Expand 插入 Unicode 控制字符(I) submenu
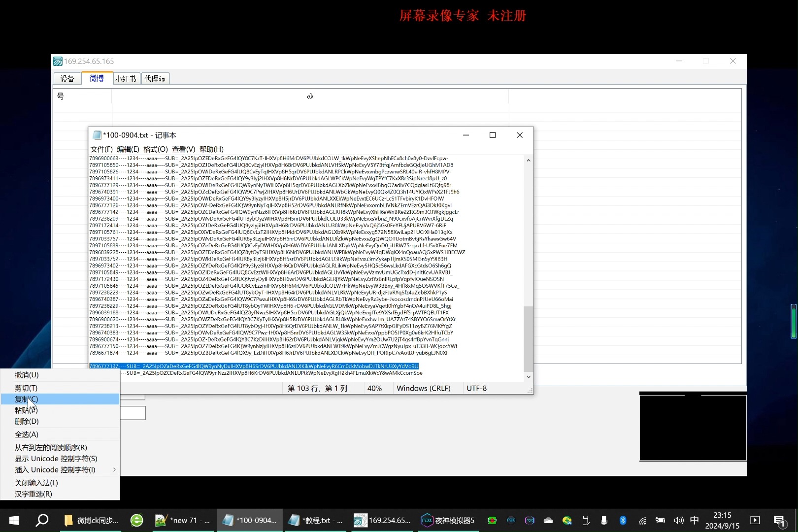This screenshot has height=532, width=798. pos(60,470)
